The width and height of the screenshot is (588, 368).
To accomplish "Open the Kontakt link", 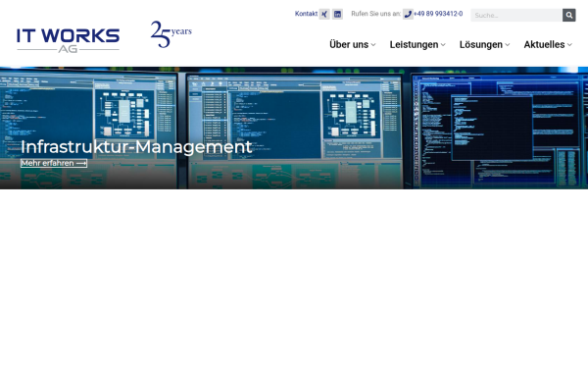I will point(306,14).
